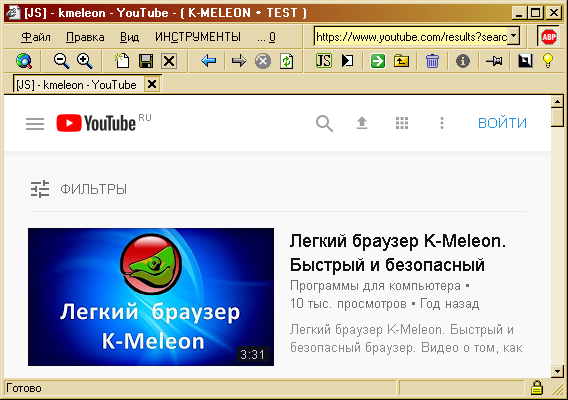568x400 pixels.
Task: Show page info with the i icon
Action: (463, 61)
